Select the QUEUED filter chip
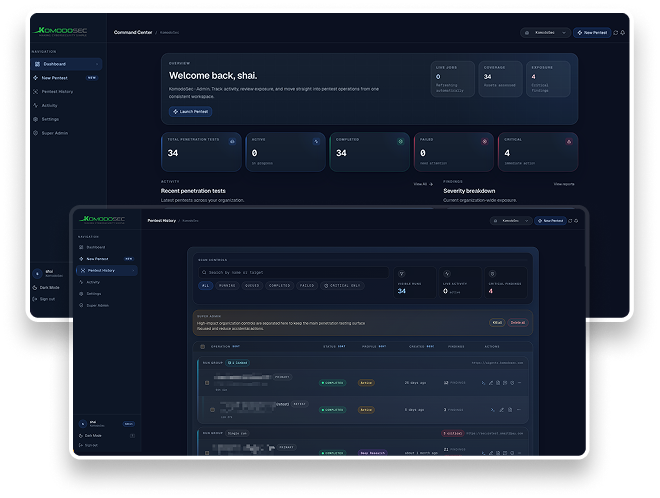The width and height of the screenshot is (660, 498). coord(252,285)
